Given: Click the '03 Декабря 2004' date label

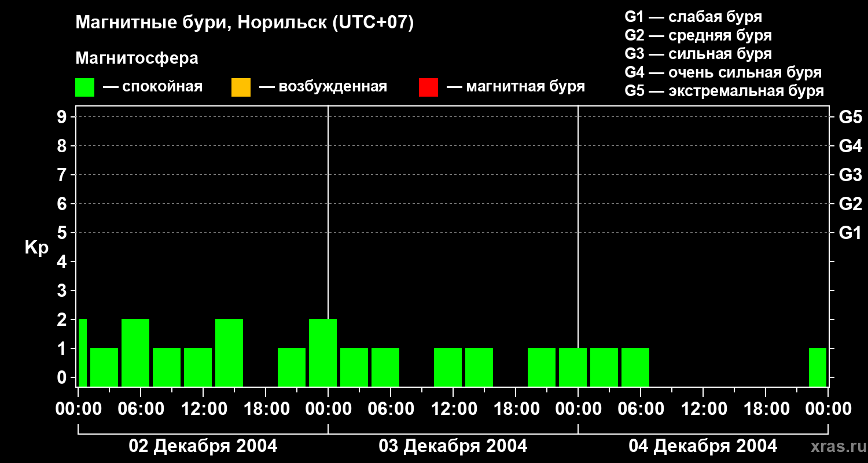Looking at the screenshot, I should [x=453, y=446].
